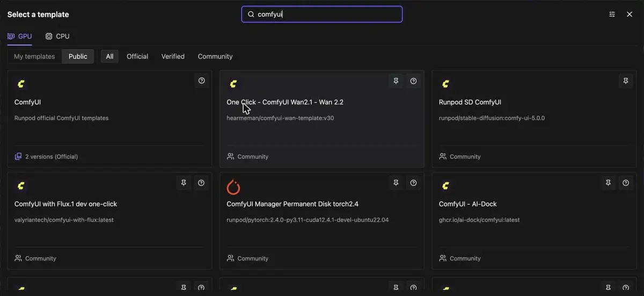The width and height of the screenshot is (644, 296).
Task: Click the people icon on Runpod SD ComfyUI card
Action: (443, 156)
